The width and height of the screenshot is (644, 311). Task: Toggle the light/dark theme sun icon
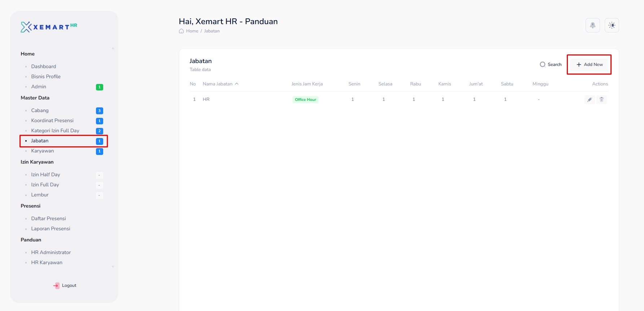tap(612, 25)
